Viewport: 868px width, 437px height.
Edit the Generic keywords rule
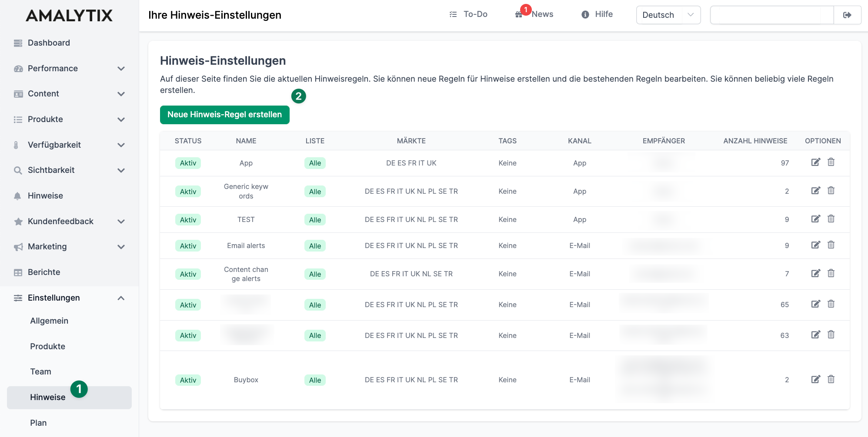pyautogui.click(x=815, y=191)
